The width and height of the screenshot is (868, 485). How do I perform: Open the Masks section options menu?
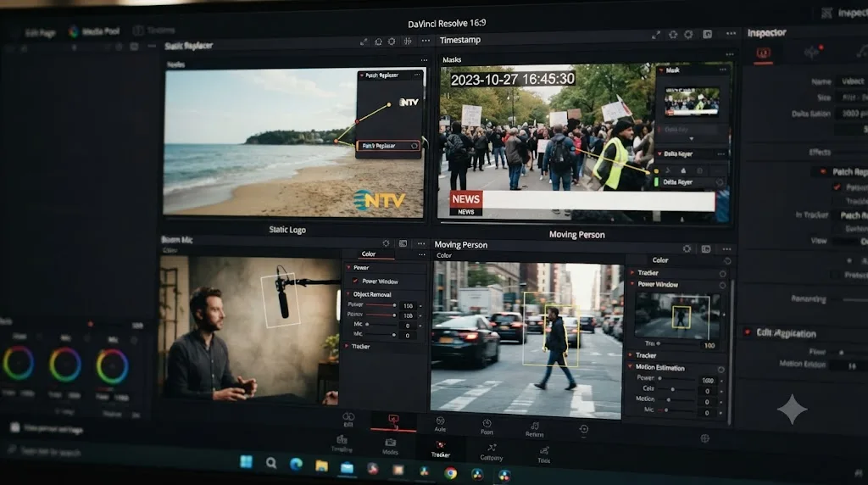(x=730, y=54)
